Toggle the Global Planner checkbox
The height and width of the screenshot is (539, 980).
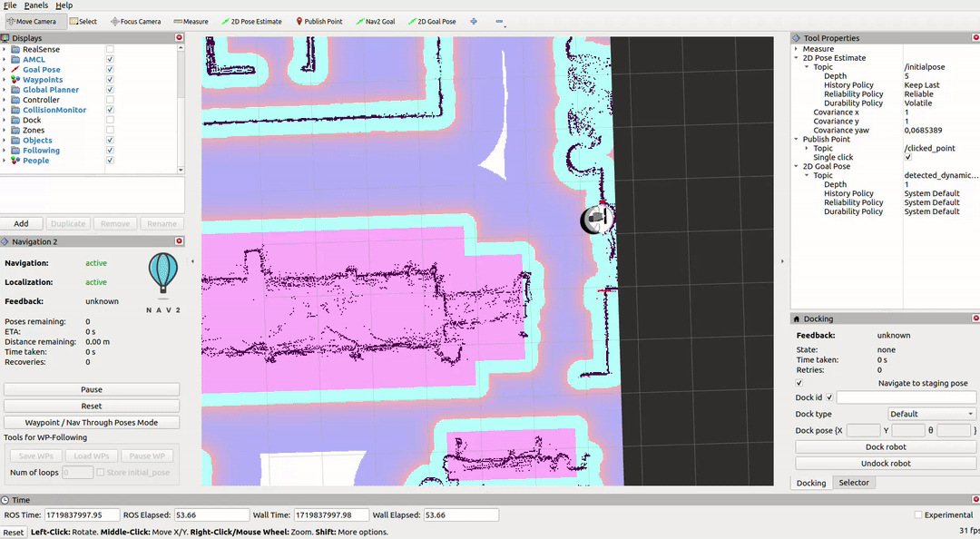click(110, 90)
